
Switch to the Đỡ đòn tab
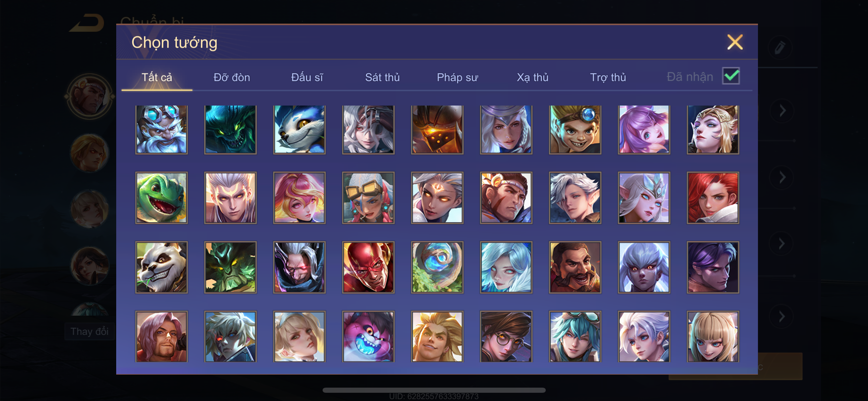point(232,77)
